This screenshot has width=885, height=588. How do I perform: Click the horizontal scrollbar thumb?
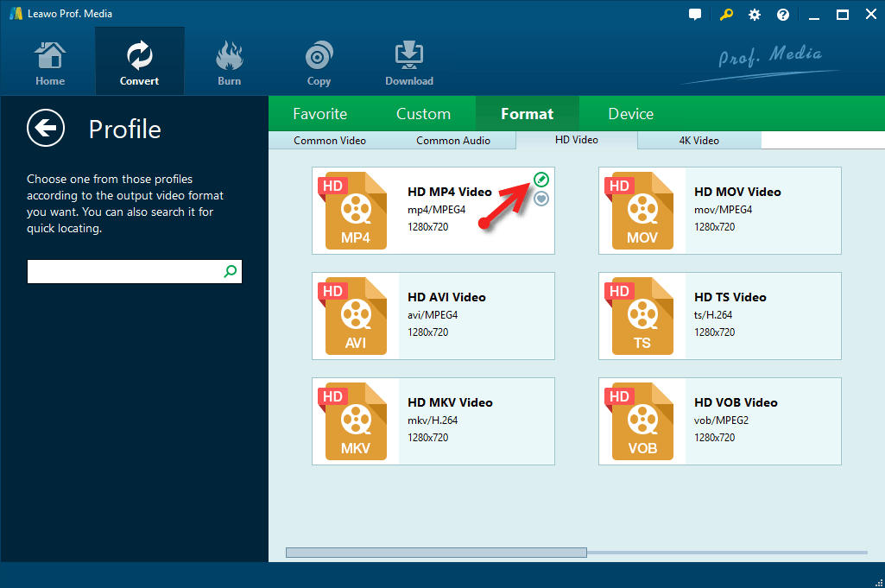(x=436, y=553)
